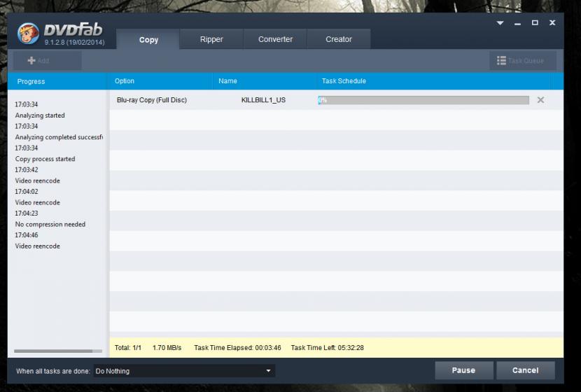Open the Converter tab

[x=275, y=39]
